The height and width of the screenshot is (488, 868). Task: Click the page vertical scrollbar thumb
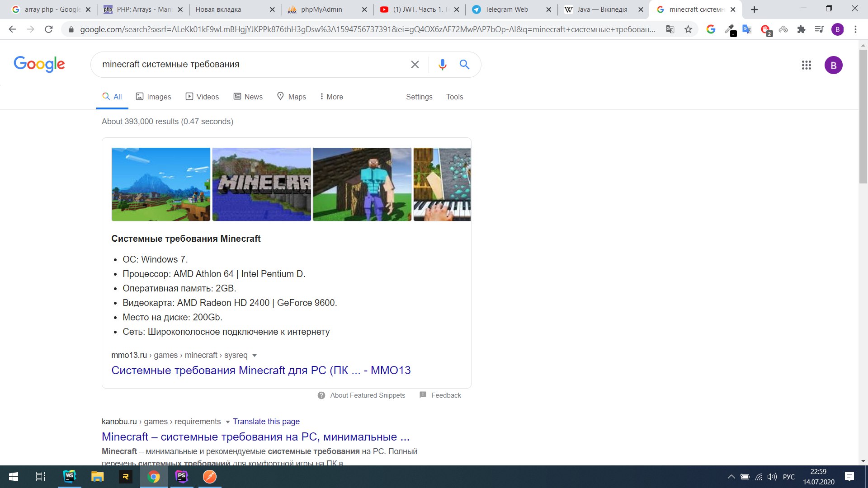pyautogui.click(x=863, y=116)
